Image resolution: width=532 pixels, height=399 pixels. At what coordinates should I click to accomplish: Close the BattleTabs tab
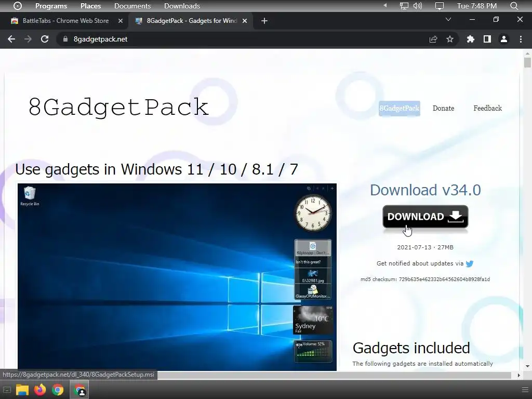pyautogui.click(x=121, y=21)
